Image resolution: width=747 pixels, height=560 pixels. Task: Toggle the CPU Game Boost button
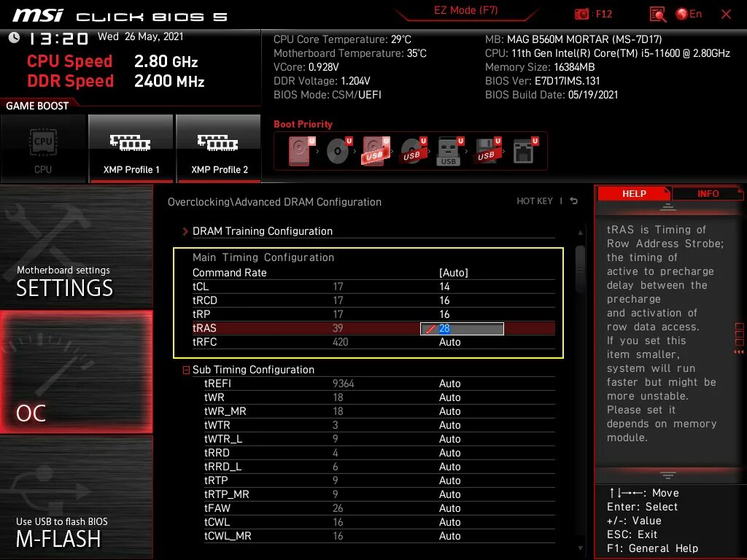pos(43,149)
